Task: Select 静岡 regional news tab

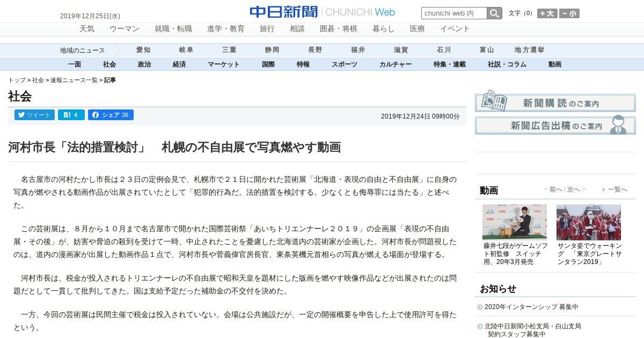Action: click(x=272, y=50)
